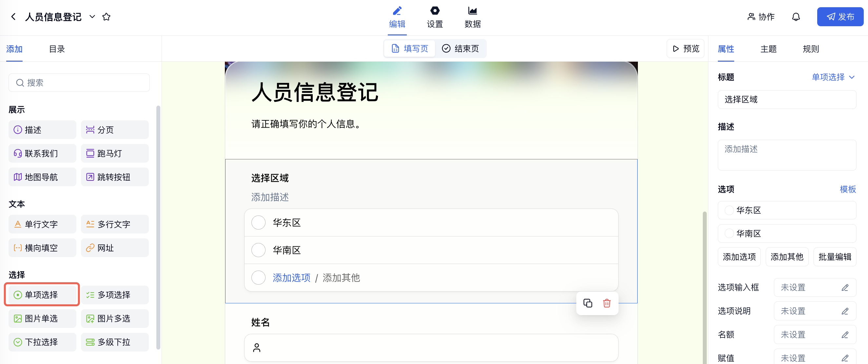Add a 横向填空 component

43,248
